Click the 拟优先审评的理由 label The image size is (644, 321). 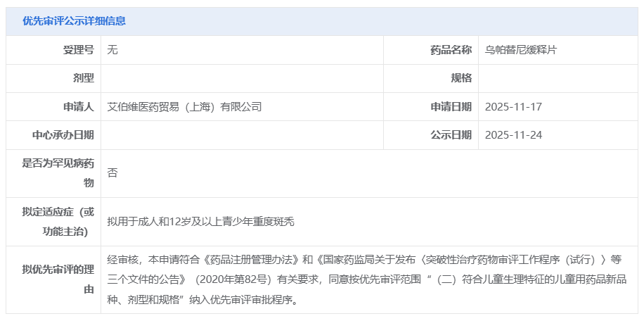[x=58, y=279]
